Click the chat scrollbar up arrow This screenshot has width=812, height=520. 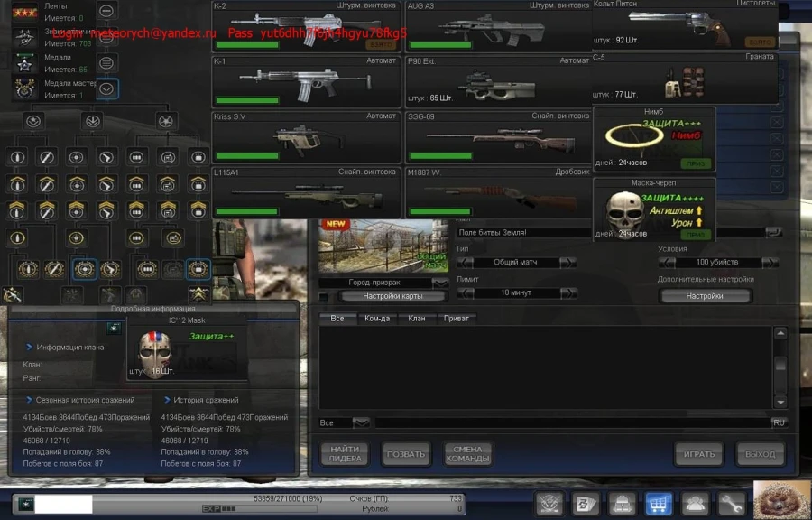coord(780,333)
